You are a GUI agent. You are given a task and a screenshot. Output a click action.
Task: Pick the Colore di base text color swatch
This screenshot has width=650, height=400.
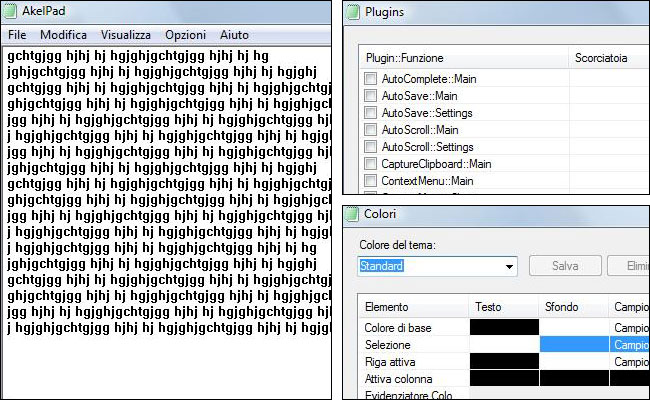[x=504, y=327]
